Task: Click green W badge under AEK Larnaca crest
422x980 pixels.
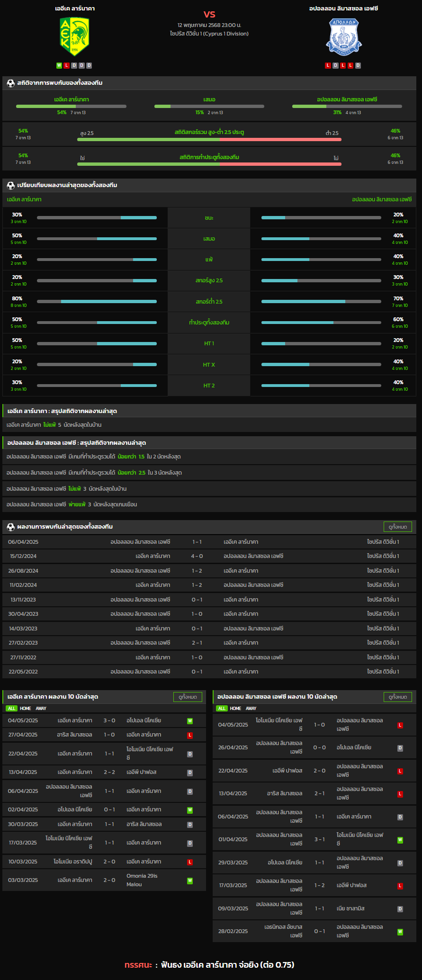Action: click(59, 65)
